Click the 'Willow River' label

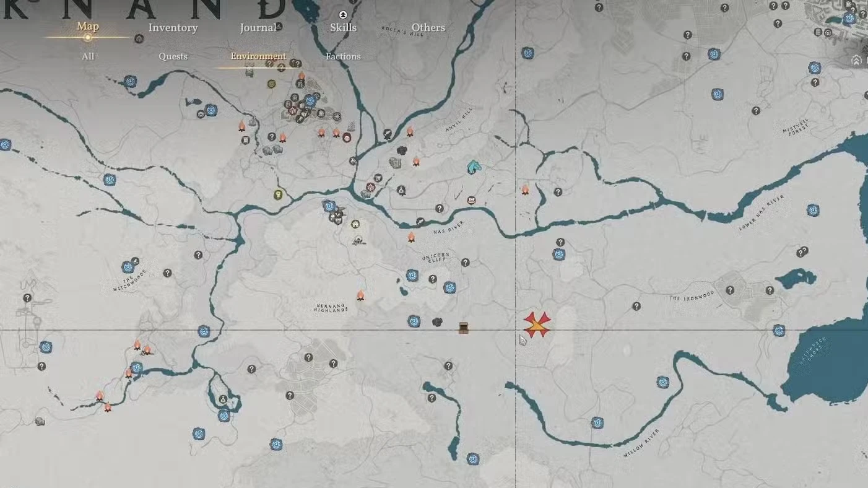tap(641, 443)
